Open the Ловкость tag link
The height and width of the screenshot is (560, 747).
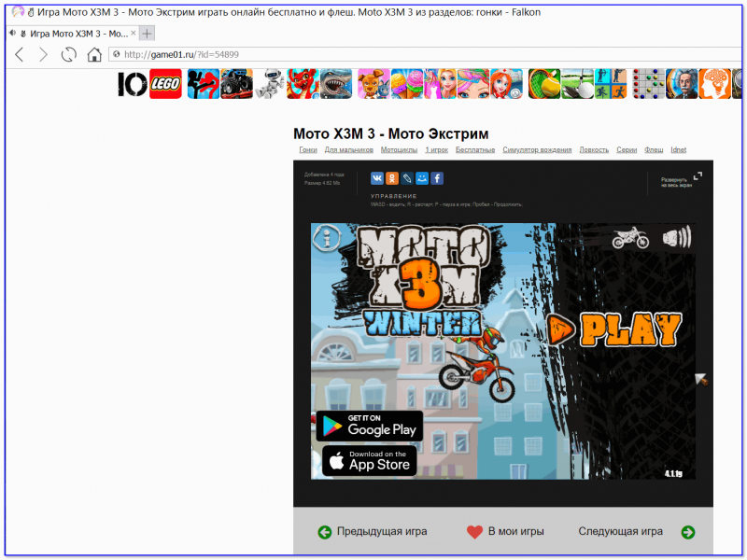(x=594, y=149)
